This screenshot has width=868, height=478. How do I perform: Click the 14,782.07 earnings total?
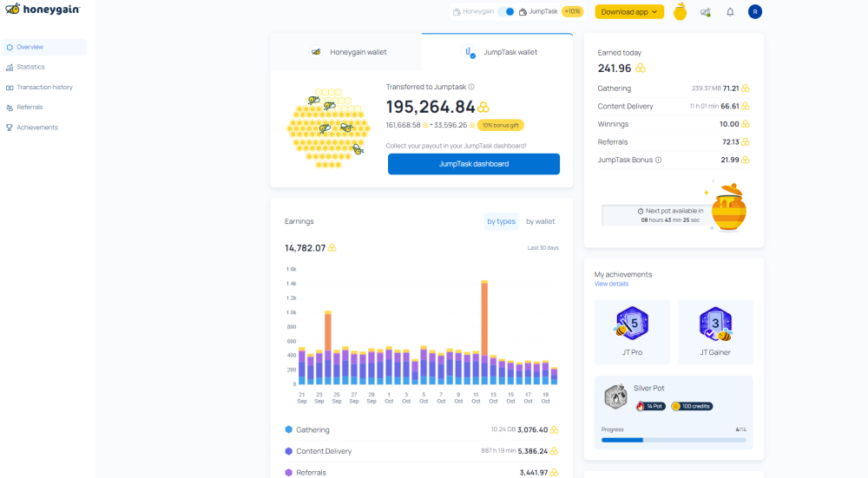[305, 248]
